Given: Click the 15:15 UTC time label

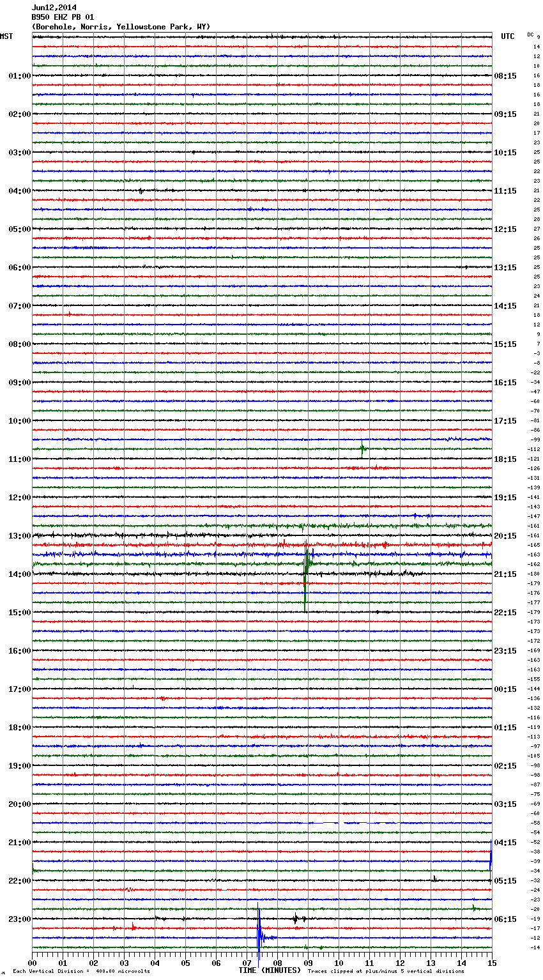Looking at the screenshot, I should click(505, 344).
